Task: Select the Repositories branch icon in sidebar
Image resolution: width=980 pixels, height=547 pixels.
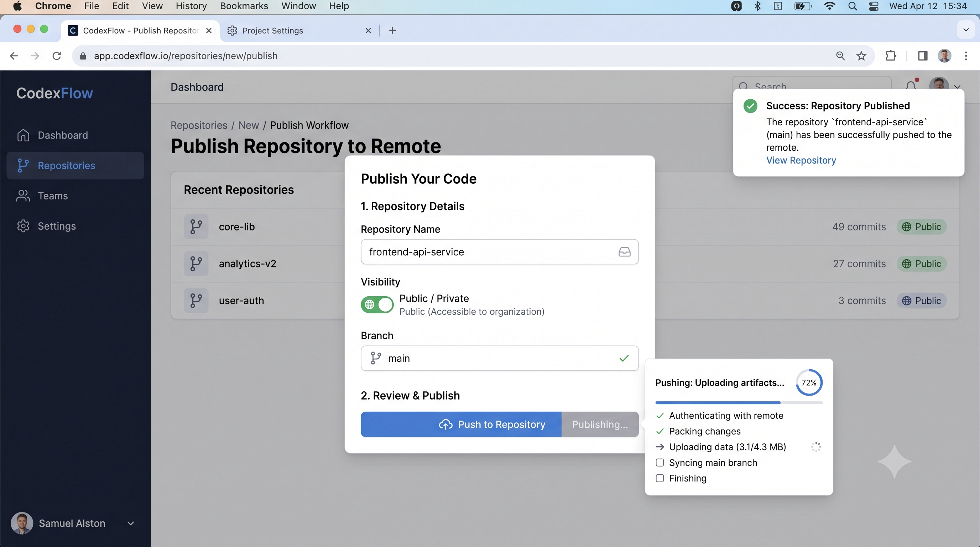Action: coord(23,166)
